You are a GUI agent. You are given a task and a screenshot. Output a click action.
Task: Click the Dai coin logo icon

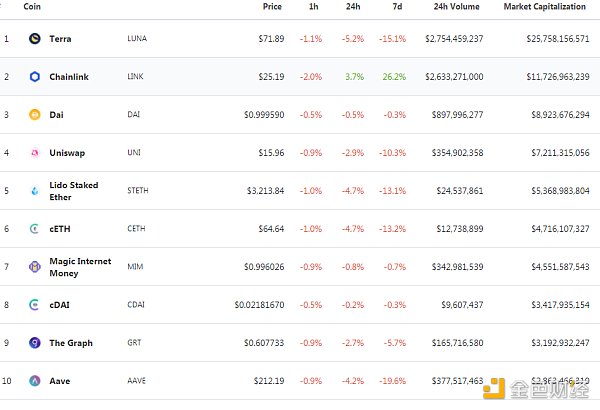point(34,115)
